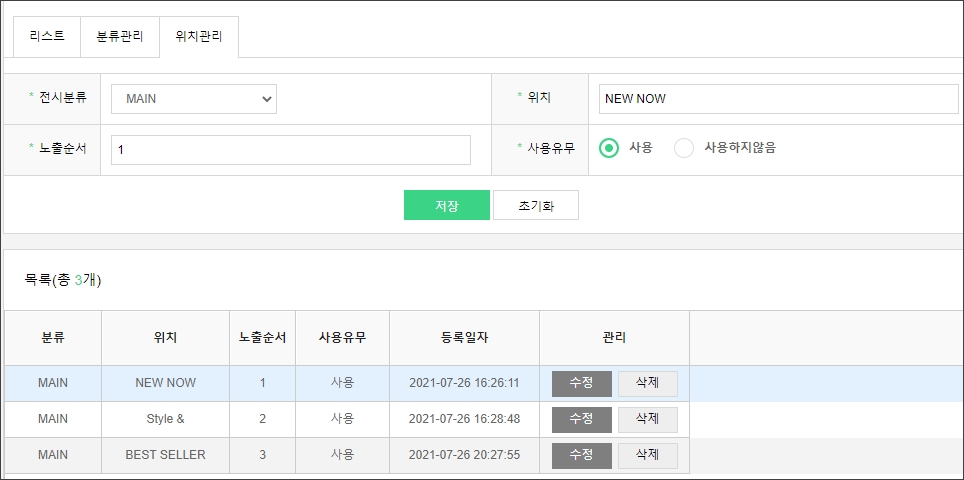Choose the 사용하지않음 radio option
Screen dimensions: 964x480
point(684,148)
